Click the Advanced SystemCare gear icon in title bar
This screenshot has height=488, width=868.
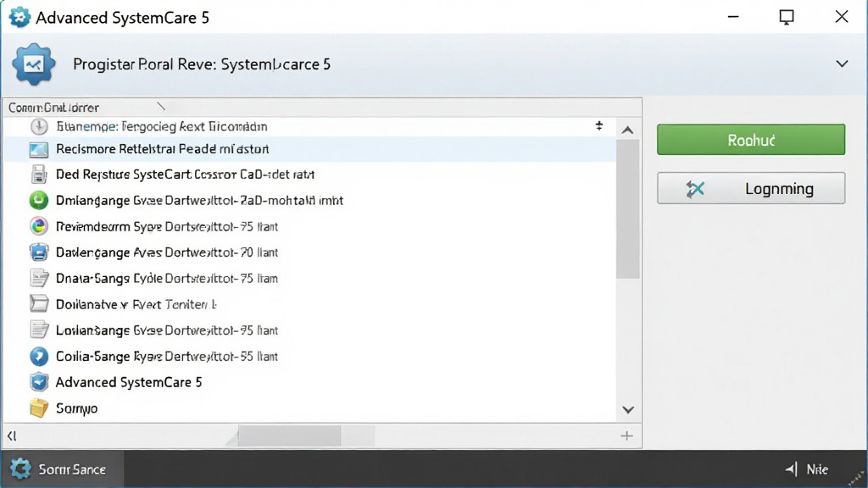tap(20, 17)
